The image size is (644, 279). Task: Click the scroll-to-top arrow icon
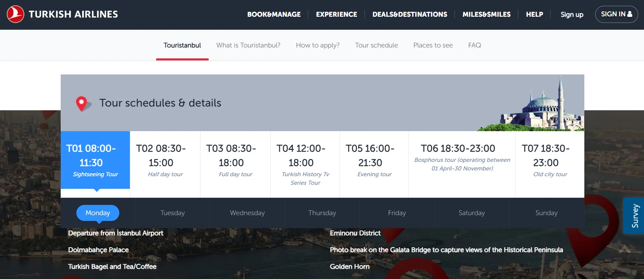(625, 249)
